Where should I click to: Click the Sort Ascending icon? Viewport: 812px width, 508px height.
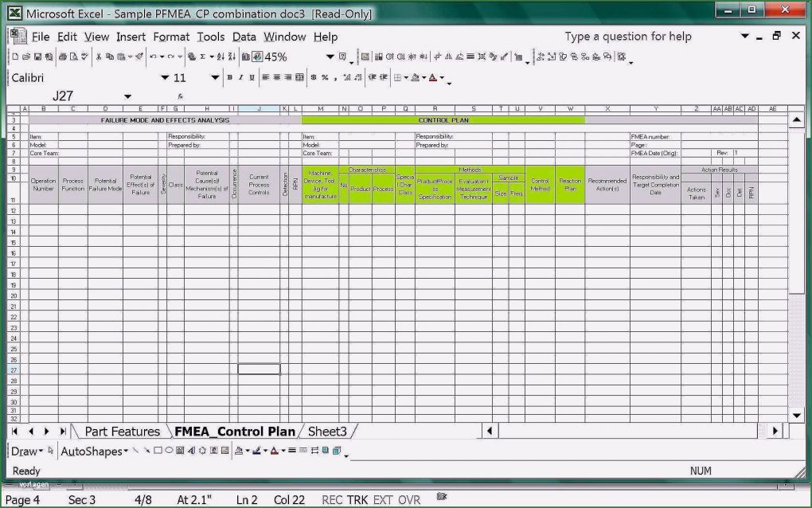click(221, 57)
